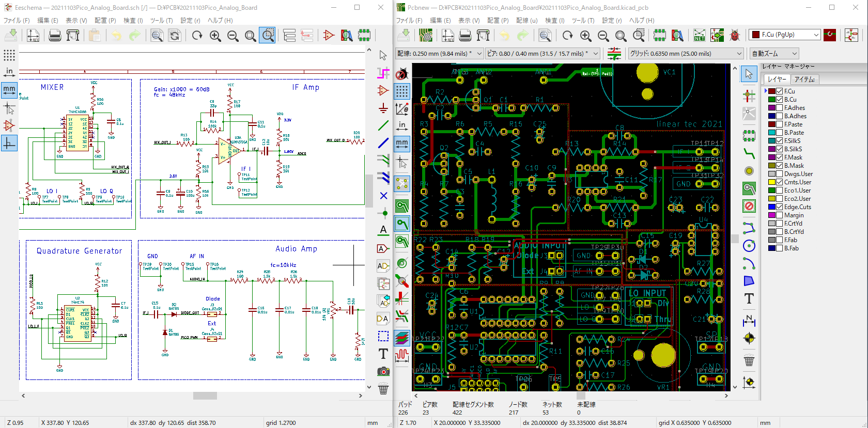Switch to the アイテム tab
This screenshot has height=428, width=868.
(x=804, y=79)
